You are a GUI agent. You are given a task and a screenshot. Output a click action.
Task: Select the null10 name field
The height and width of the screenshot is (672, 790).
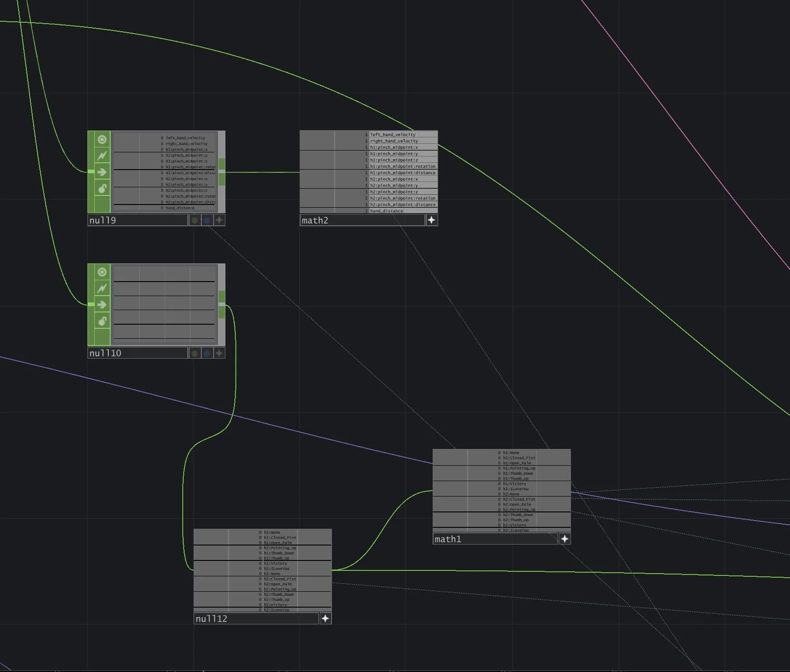pos(137,353)
